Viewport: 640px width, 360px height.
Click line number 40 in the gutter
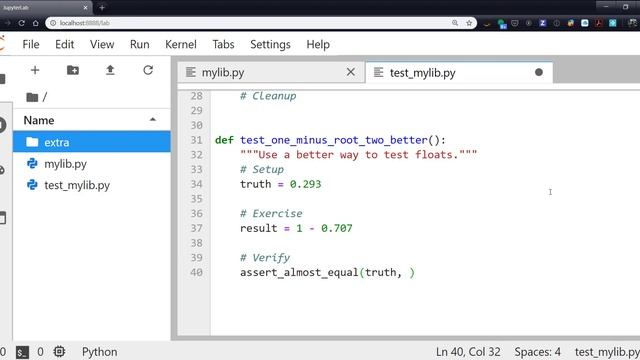[197, 272]
